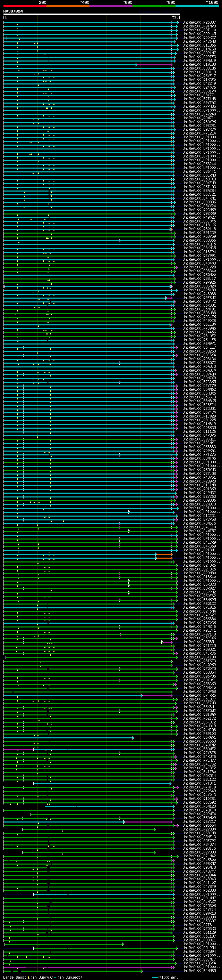Select hit label UniRef100_Q65YU3

coord(199,470)
